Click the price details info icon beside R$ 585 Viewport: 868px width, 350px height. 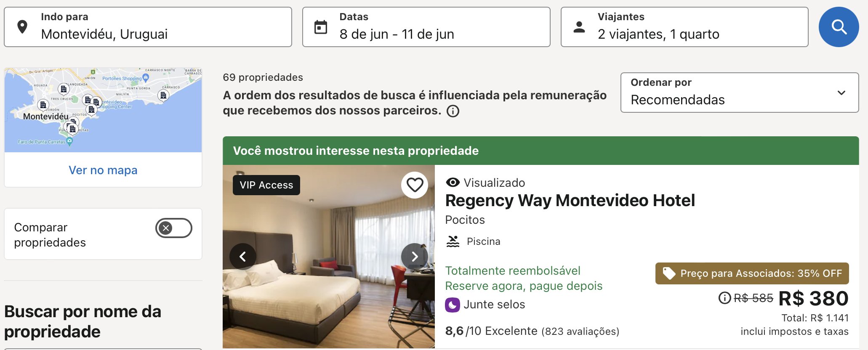point(724,298)
